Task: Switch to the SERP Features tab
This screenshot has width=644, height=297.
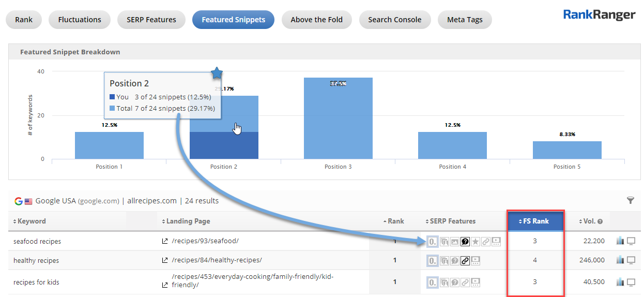Action: (151, 20)
